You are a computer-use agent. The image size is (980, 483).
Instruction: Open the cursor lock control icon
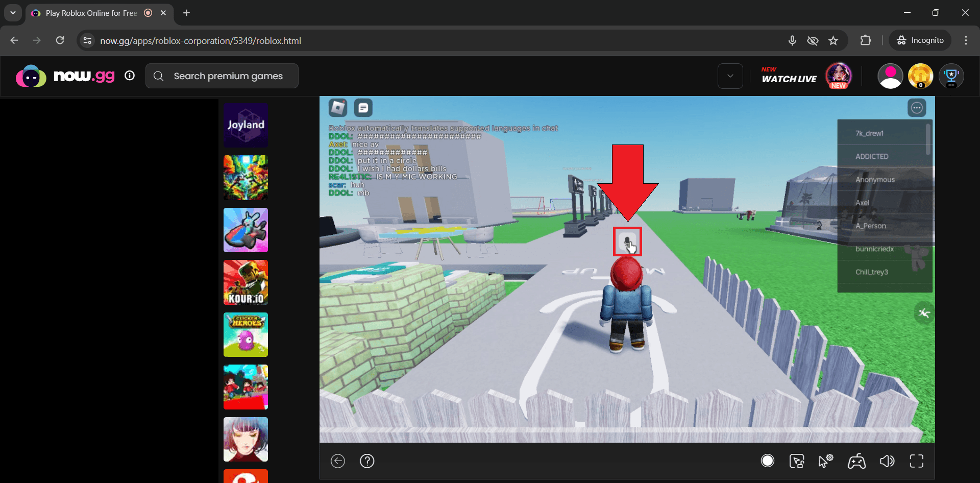pyautogui.click(x=797, y=461)
